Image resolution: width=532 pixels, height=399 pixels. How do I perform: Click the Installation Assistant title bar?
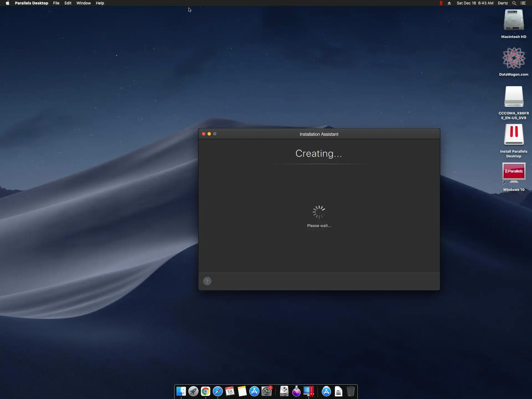[319, 134]
